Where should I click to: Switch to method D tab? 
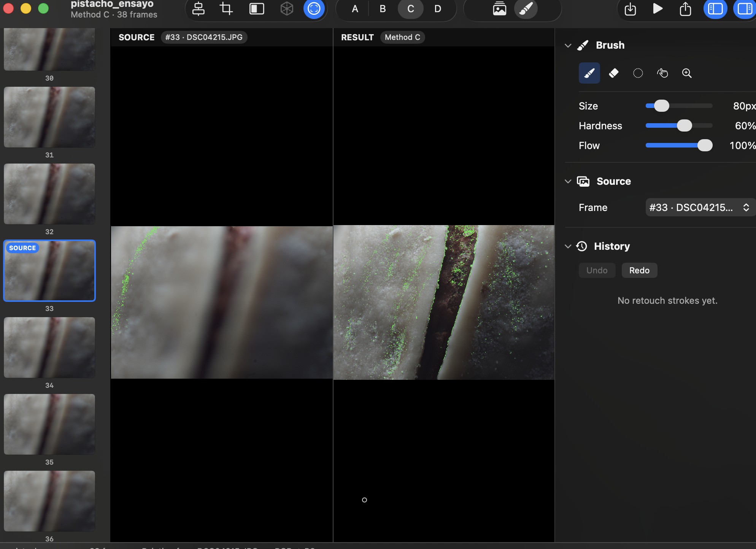tap(438, 9)
